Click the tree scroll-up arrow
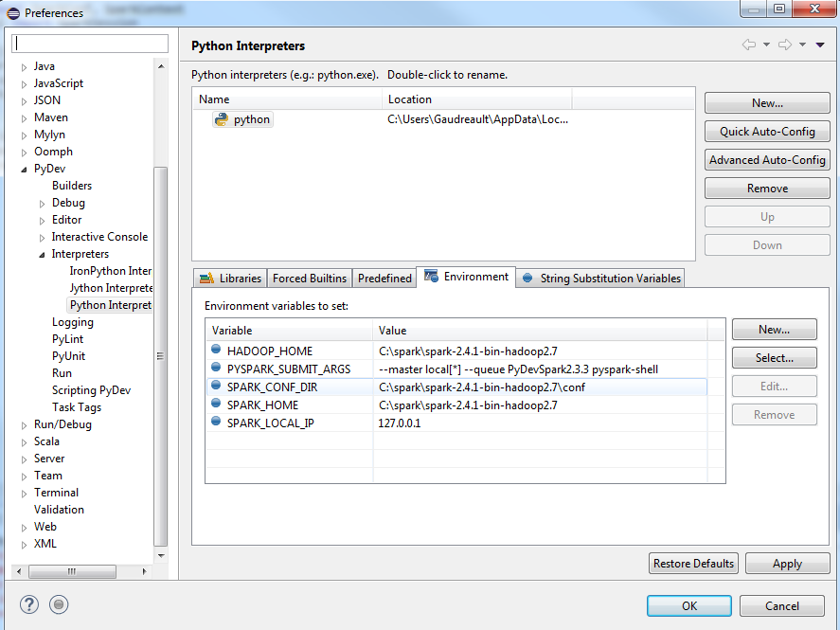Viewport: 840px width, 630px height. point(161,66)
